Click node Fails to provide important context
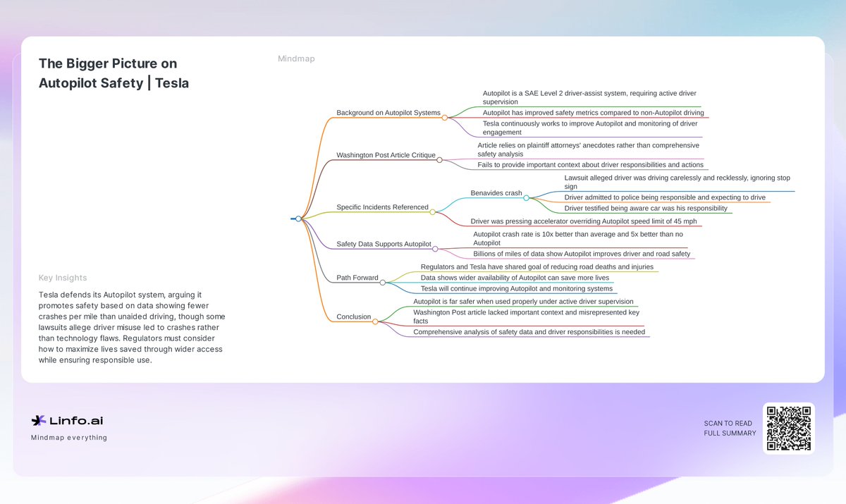The width and height of the screenshot is (846, 504). point(590,165)
